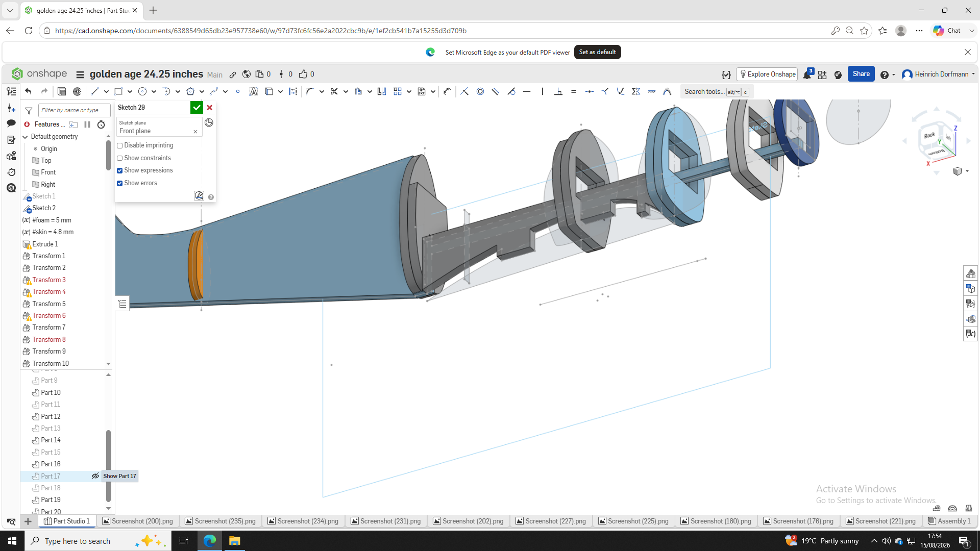Collapse the Default geometry group
The height and width of the screenshot is (551, 980).
(26, 137)
